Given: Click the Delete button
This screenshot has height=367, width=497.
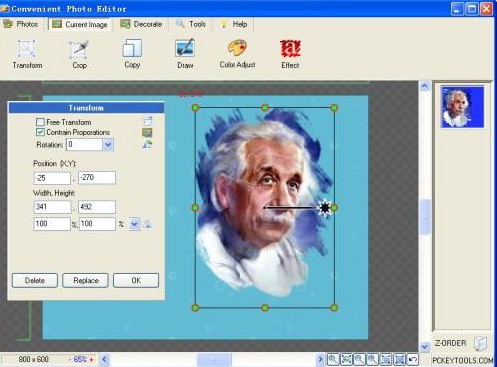Looking at the screenshot, I should point(35,281).
